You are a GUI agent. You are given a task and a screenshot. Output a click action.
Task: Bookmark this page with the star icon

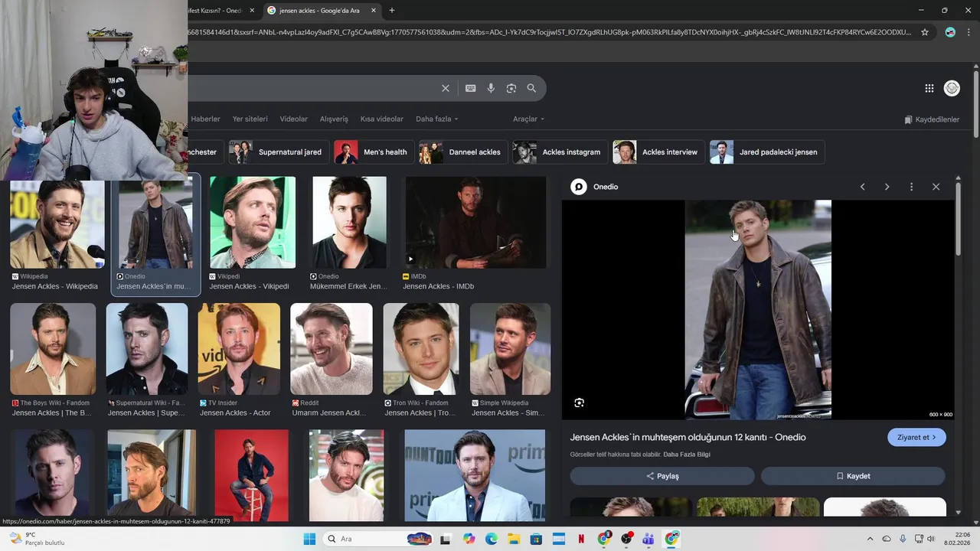[x=925, y=32]
